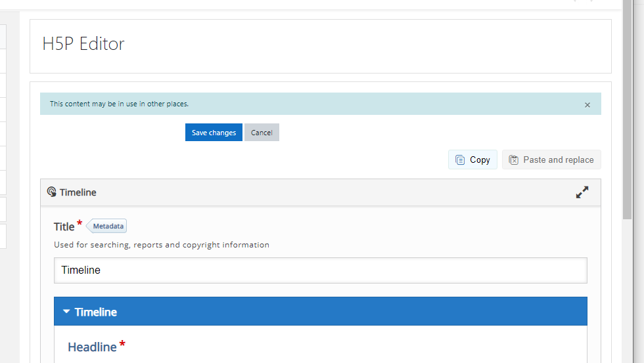Click Paste and replace button
The width and height of the screenshot is (644, 363).
click(551, 160)
